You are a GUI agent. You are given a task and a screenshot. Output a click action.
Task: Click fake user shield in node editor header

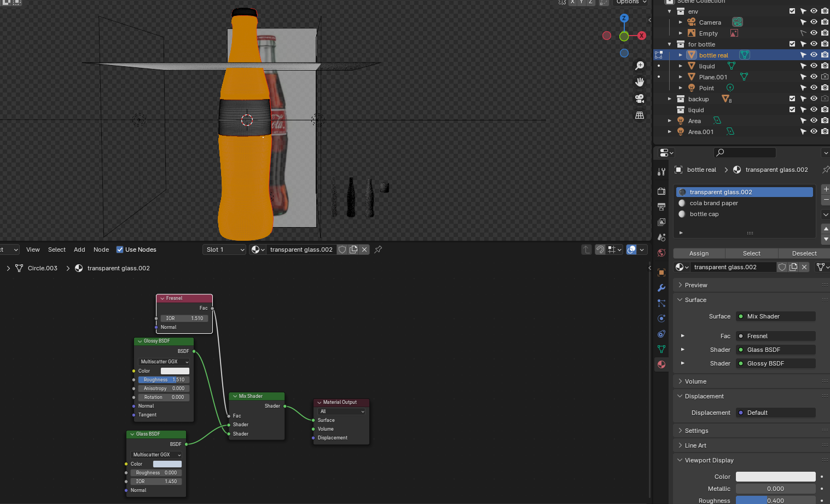[x=343, y=250]
